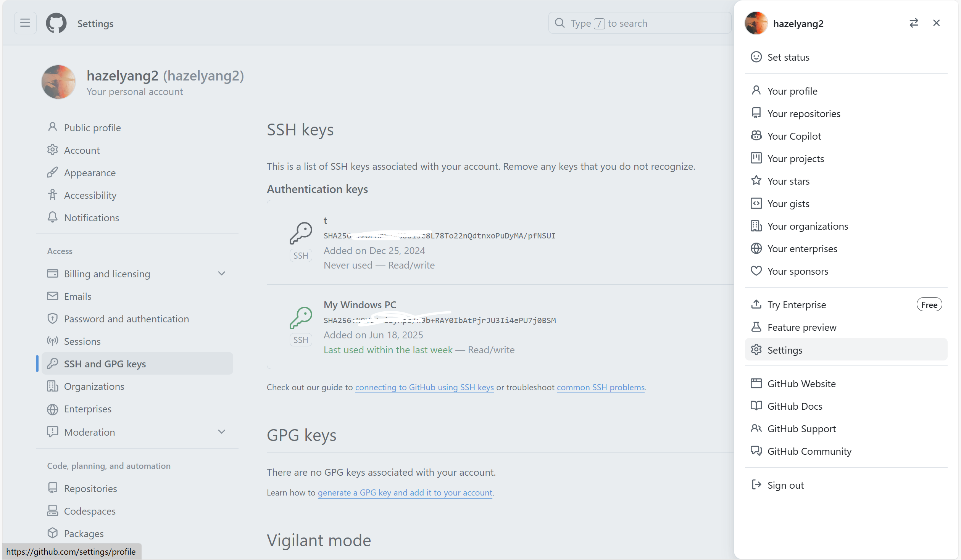Click the globe icon beside Your enterprises
The width and height of the screenshot is (961, 560).
click(756, 248)
